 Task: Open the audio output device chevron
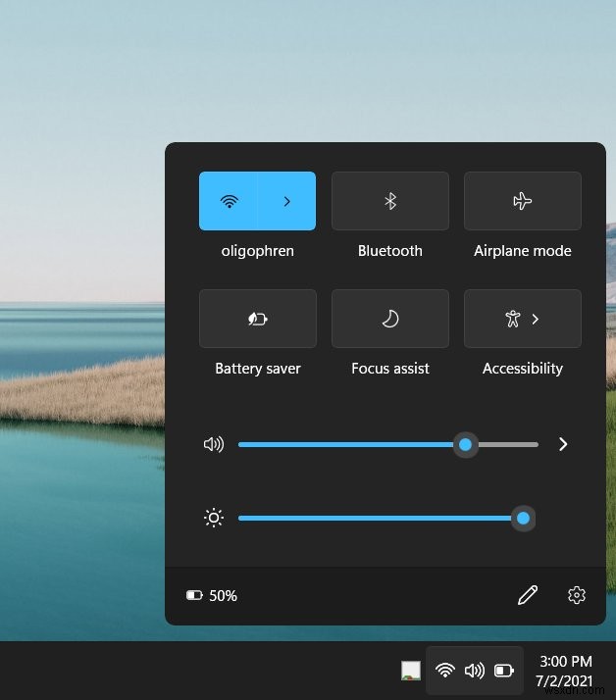563,444
